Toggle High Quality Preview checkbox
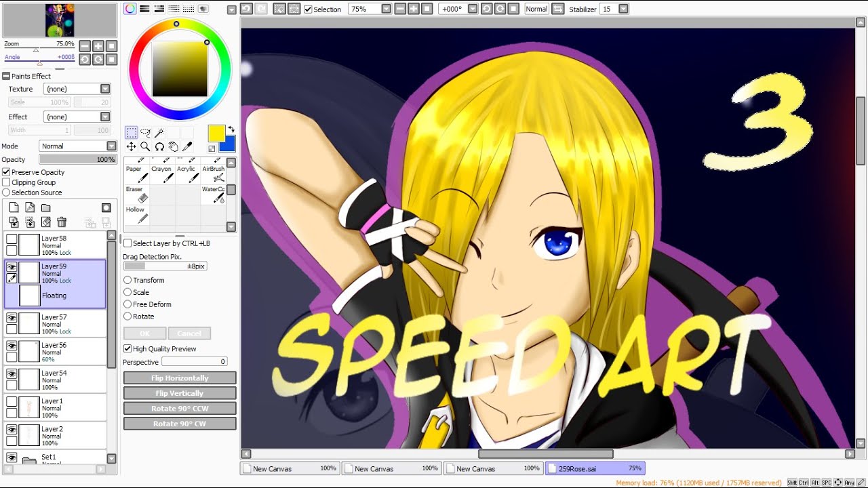This screenshot has width=868, height=488. [127, 348]
